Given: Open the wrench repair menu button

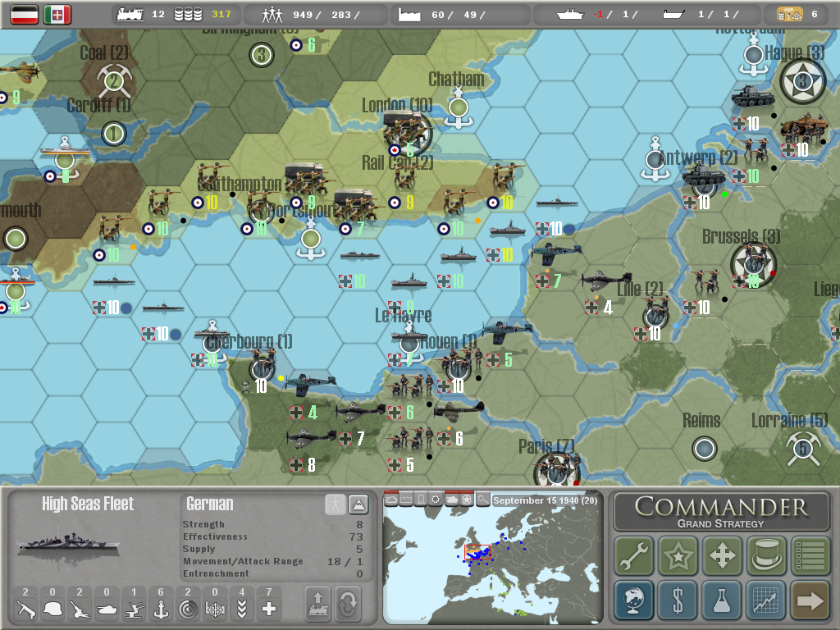Looking at the screenshot, I should 634,555.
